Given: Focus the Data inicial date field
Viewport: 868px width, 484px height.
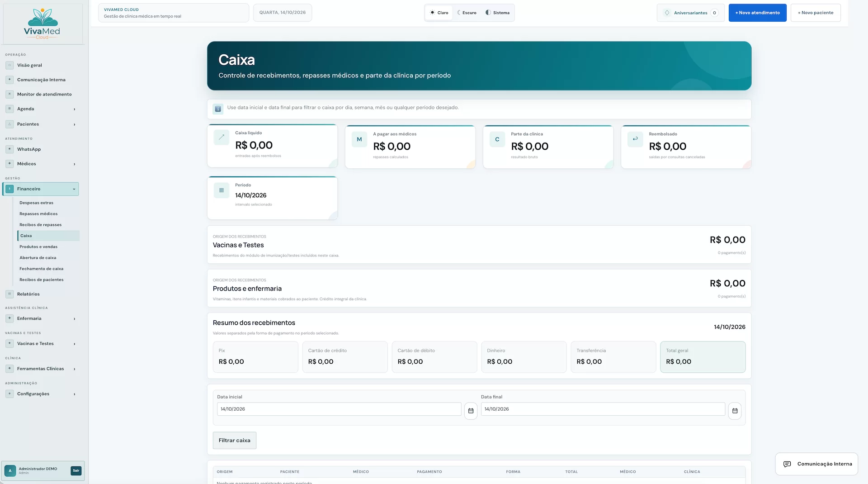Looking at the screenshot, I should point(339,409).
